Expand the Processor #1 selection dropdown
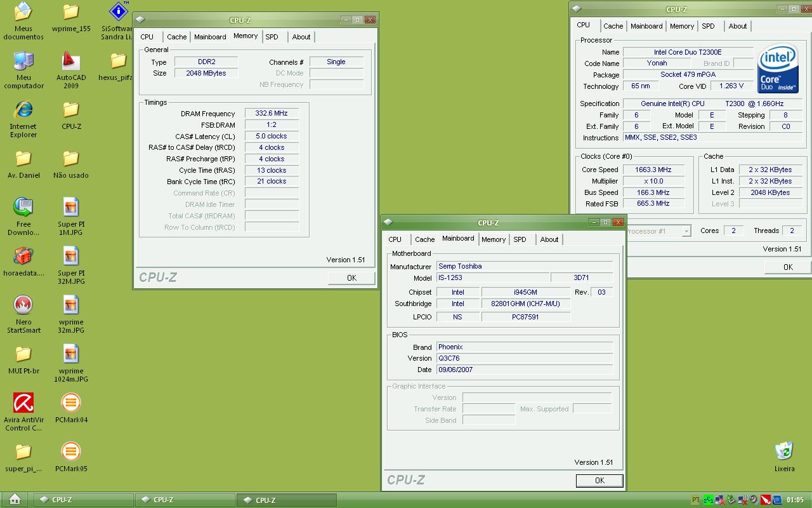 [686, 231]
